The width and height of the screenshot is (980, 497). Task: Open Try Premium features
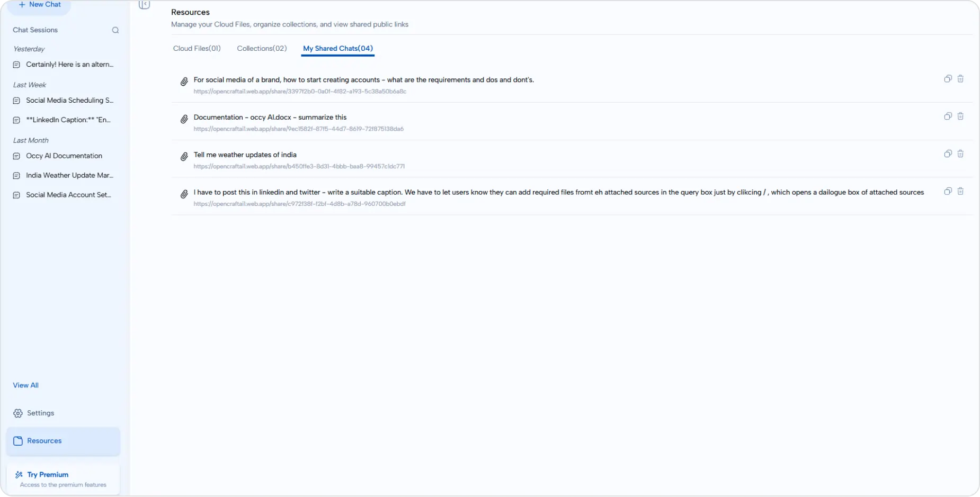tap(48, 475)
